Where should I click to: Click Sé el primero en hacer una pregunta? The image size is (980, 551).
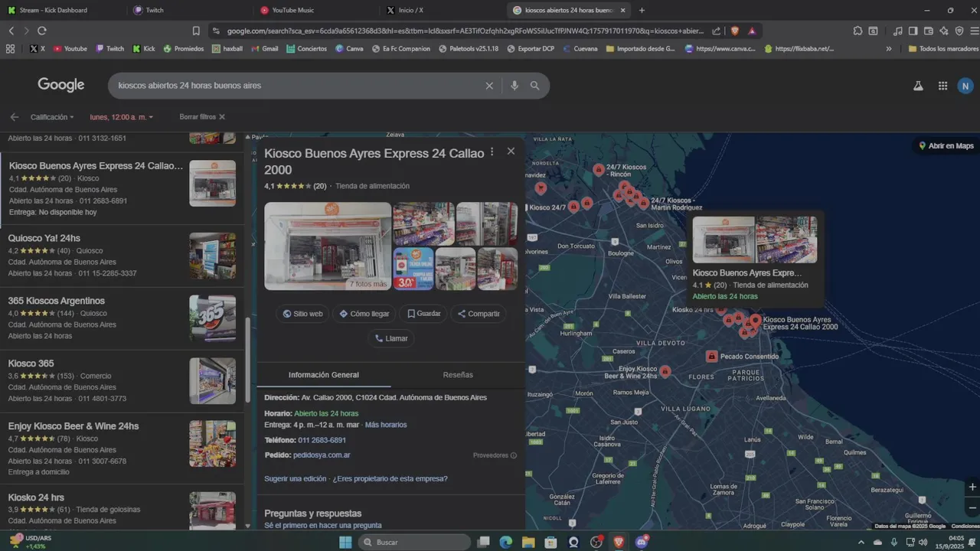point(323,526)
